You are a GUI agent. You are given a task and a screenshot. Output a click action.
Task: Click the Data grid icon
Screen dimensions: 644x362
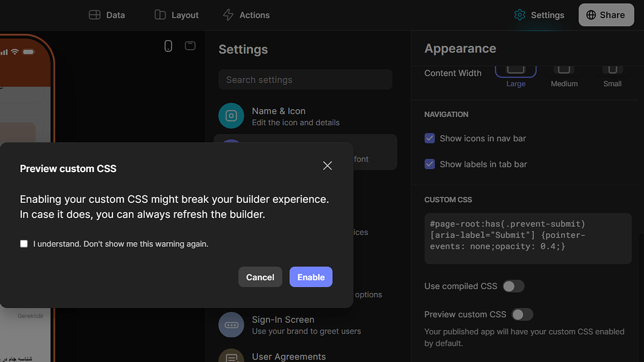click(x=95, y=14)
